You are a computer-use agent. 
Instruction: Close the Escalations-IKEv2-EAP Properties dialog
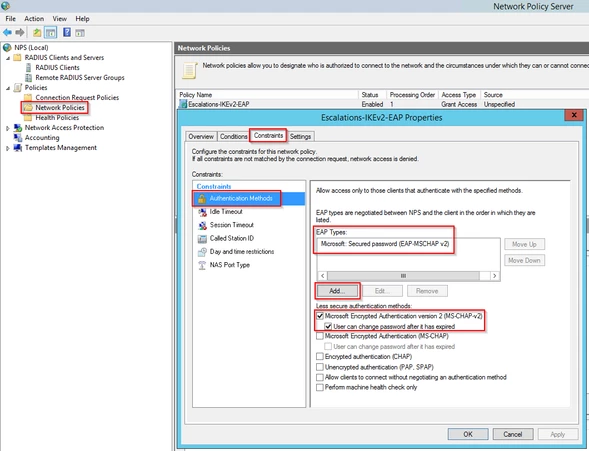point(574,115)
